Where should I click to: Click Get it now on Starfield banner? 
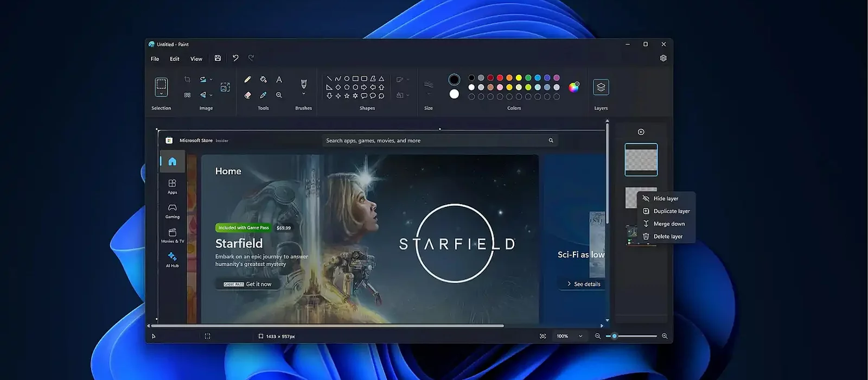pyautogui.click(x=247, y=284)
